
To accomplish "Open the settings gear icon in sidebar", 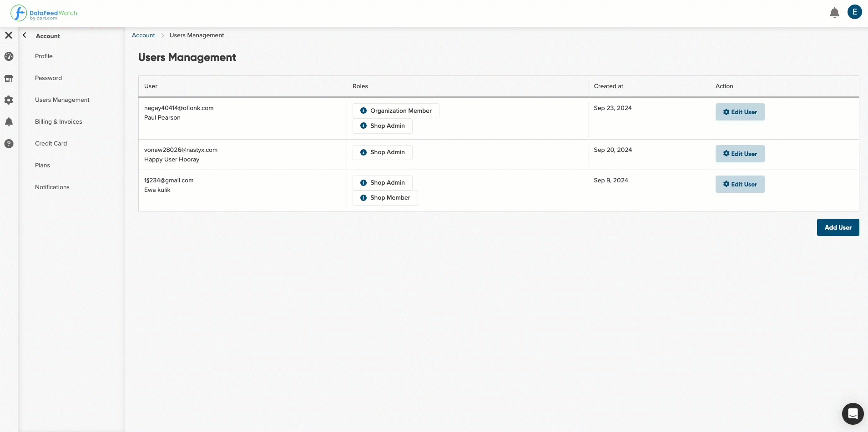I will (9, 100).
